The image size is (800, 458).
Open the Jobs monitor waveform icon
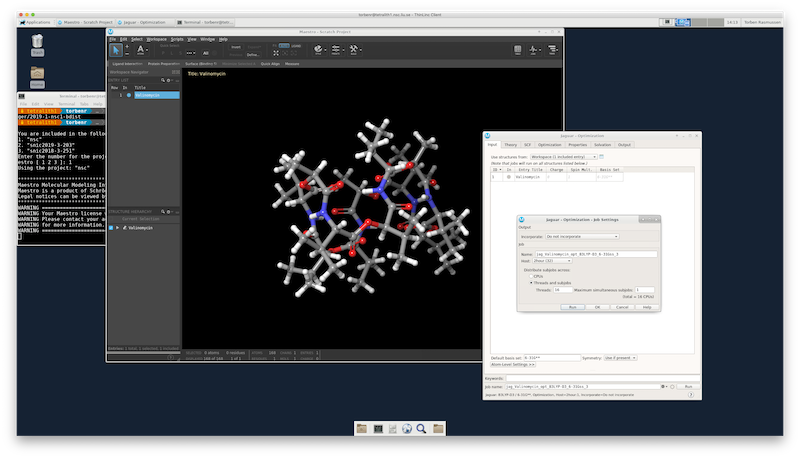click(533, 49)
